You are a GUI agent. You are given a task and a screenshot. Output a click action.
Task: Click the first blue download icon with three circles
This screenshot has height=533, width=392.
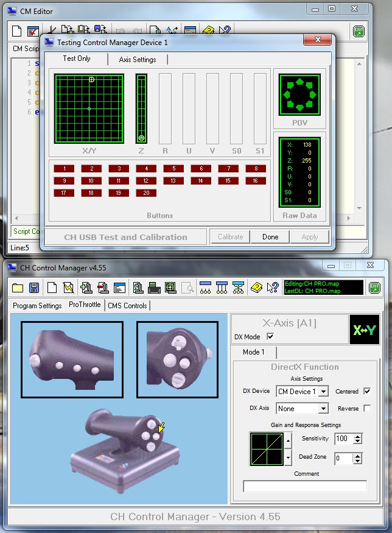[x=205, y=288]
